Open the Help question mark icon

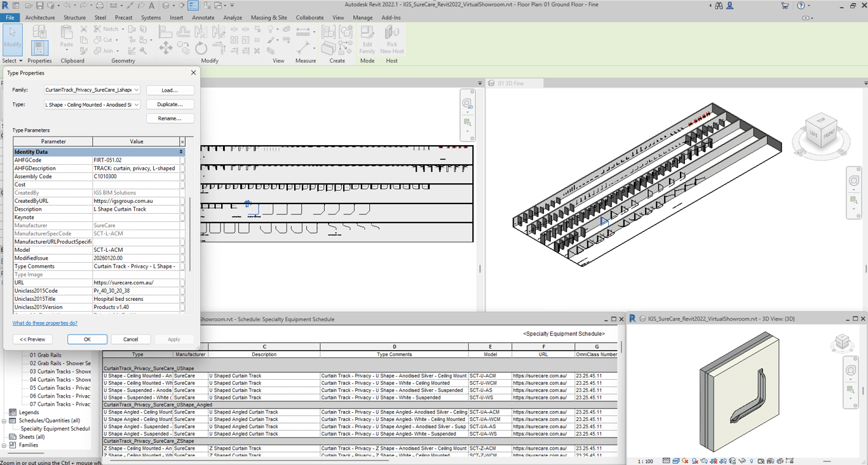[x=801, y=6]
